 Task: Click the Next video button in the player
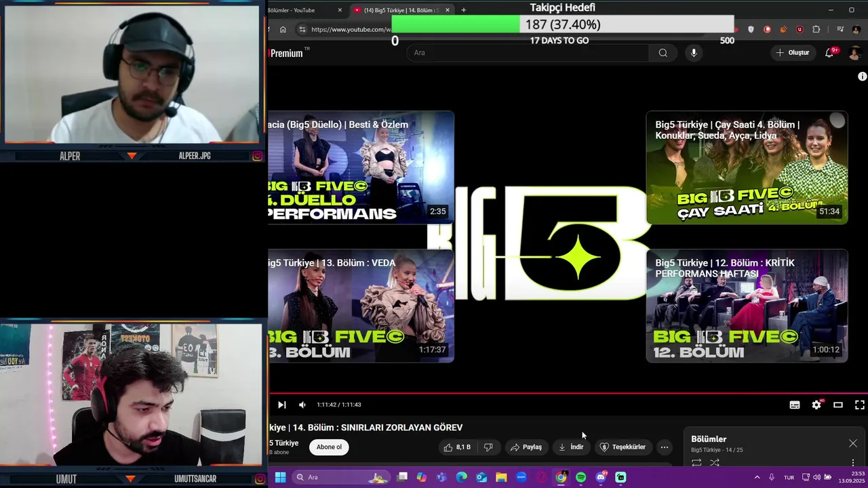pos(282,405)
